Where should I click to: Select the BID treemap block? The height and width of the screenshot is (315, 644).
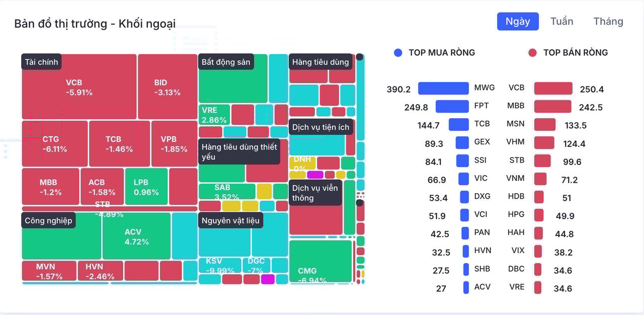pyautogui.click(x=167, y=87)
